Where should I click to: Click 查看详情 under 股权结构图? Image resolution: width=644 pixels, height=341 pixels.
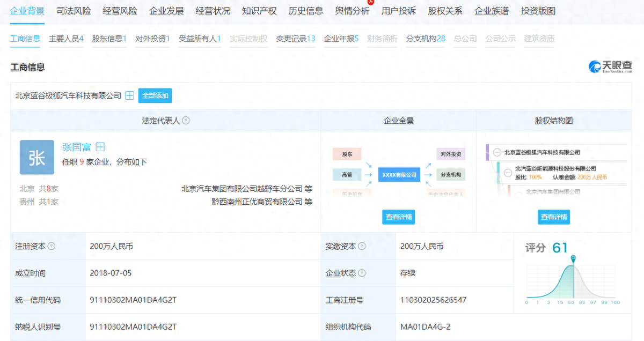(554, 217)
